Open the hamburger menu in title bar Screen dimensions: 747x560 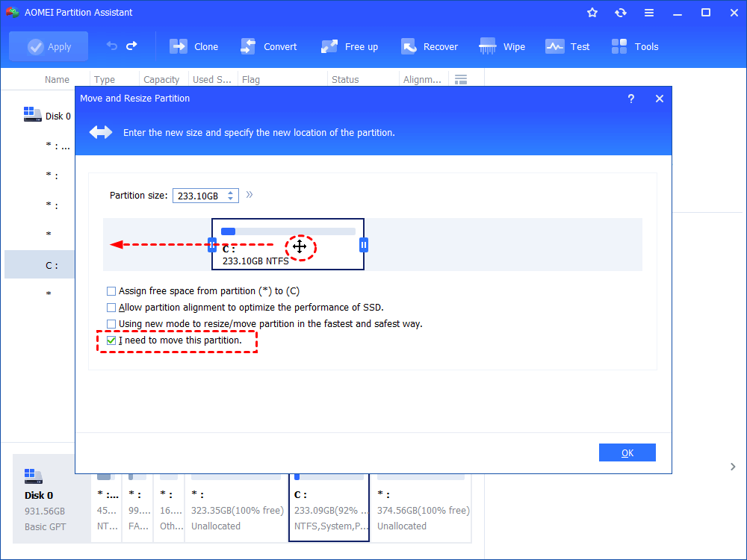click(x=649, y=13)
